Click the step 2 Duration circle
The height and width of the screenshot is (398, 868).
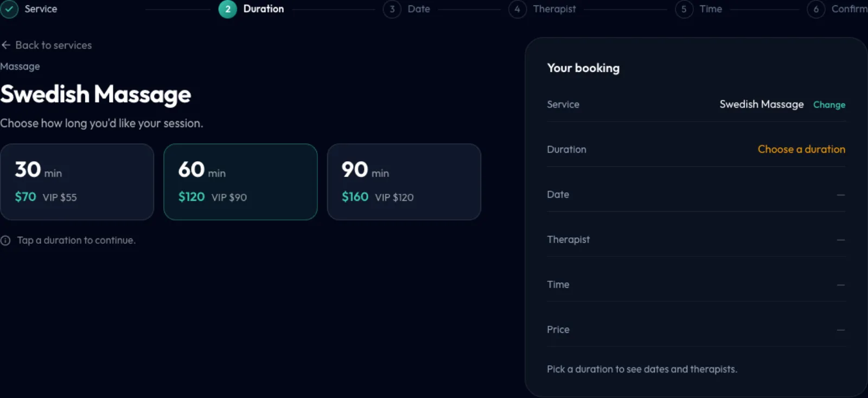(228, 9)
